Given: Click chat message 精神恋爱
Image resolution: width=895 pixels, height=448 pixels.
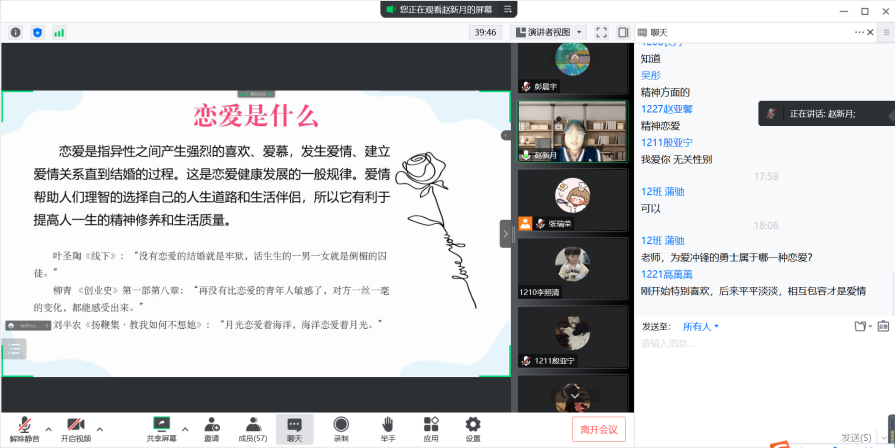Looking at the screenshot, I should pyautogui.click(x=660, y=126).
